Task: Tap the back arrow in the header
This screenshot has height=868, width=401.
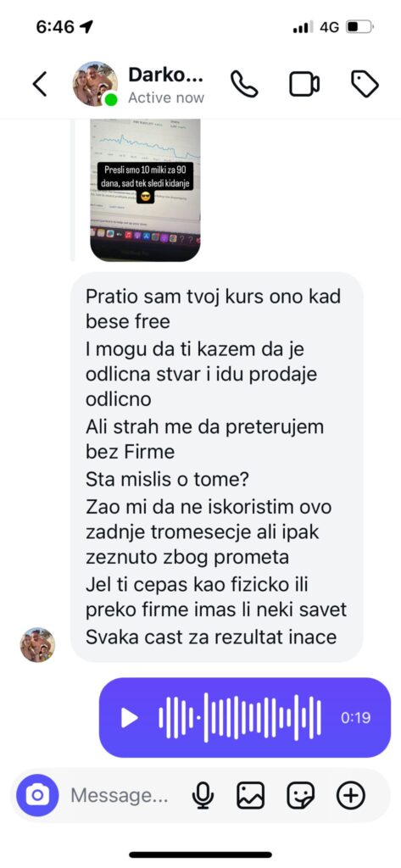Action: [x=40, y=84]
